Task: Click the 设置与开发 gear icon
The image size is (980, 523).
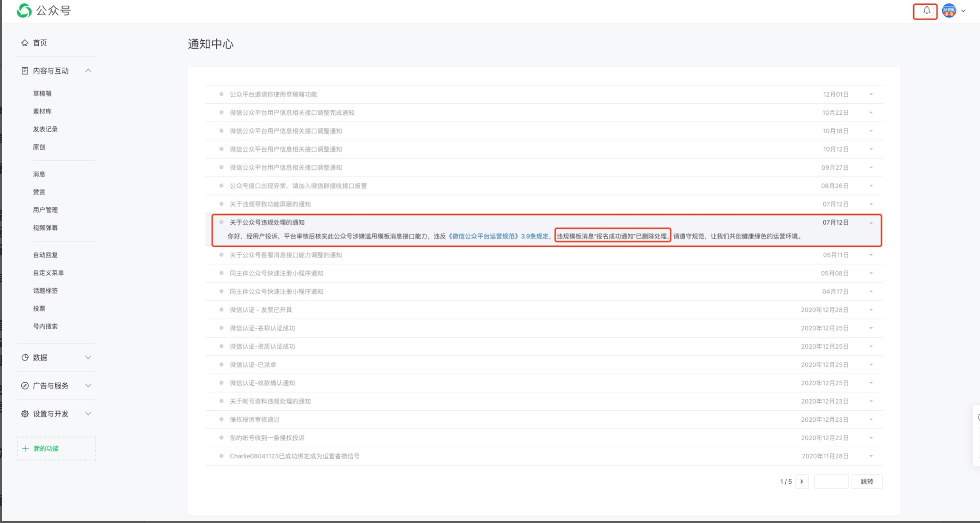Action: [25, 414]
